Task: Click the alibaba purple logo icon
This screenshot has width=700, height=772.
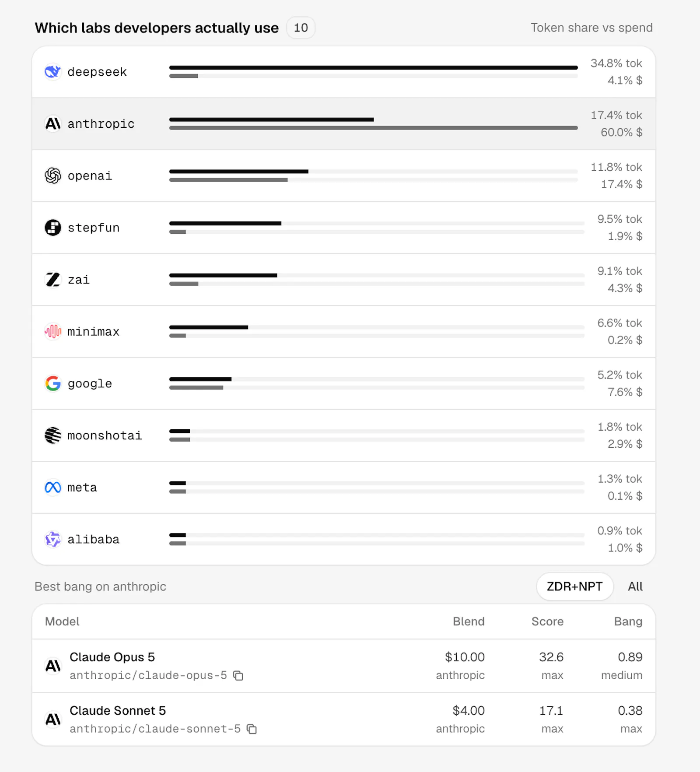Action: click(53, 539)
